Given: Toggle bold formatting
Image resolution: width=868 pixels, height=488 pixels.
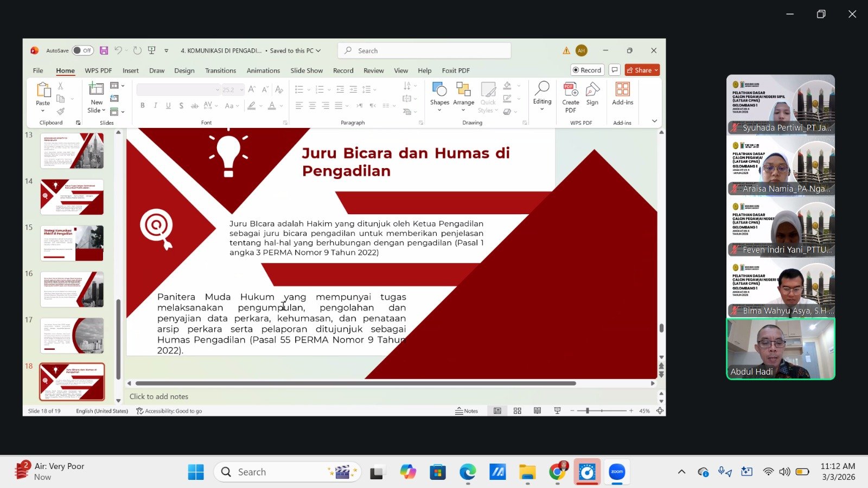Looking at the screenshot, I should [142, 105].
